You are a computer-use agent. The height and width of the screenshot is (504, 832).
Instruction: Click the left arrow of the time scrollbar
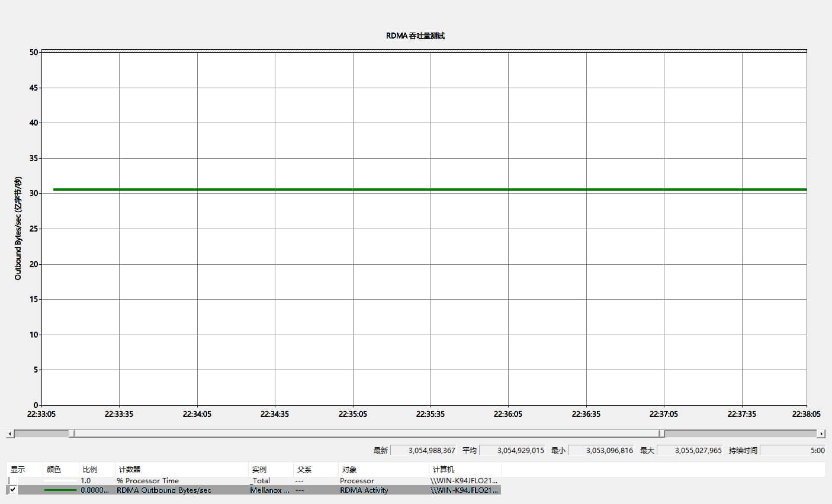tap(9, 434)
